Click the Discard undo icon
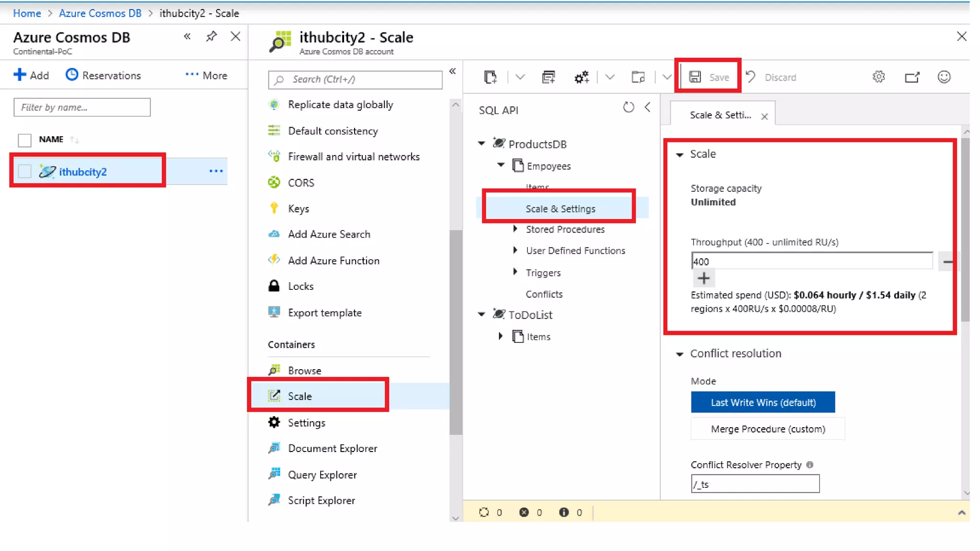 coord(750,77)
